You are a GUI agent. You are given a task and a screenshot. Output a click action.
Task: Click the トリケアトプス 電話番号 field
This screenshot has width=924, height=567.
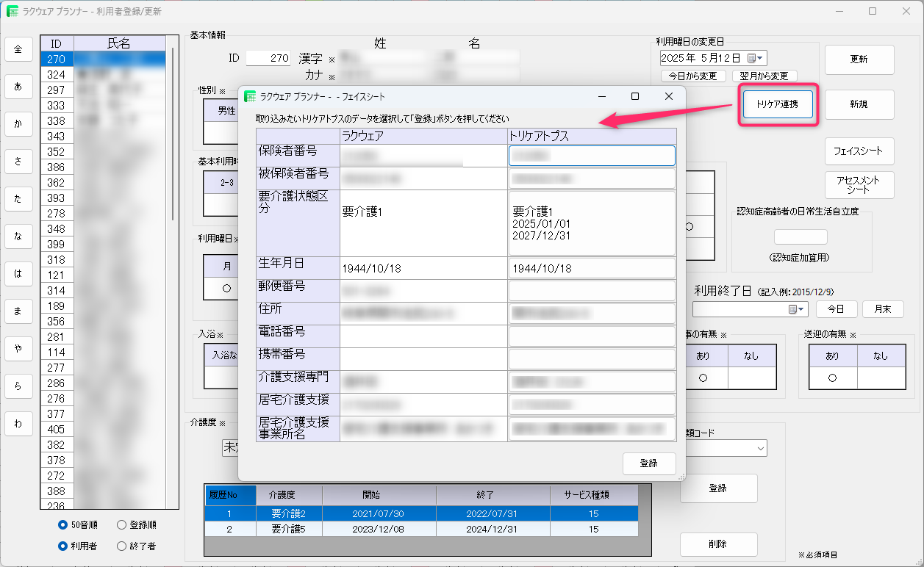pyautogui.click(x=592, y=336)
